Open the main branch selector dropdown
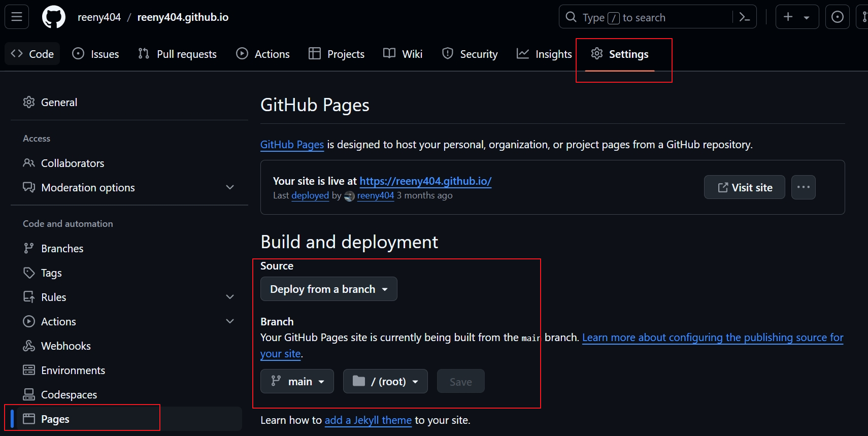This screenshot has width=868, height=436. point(297,381)
